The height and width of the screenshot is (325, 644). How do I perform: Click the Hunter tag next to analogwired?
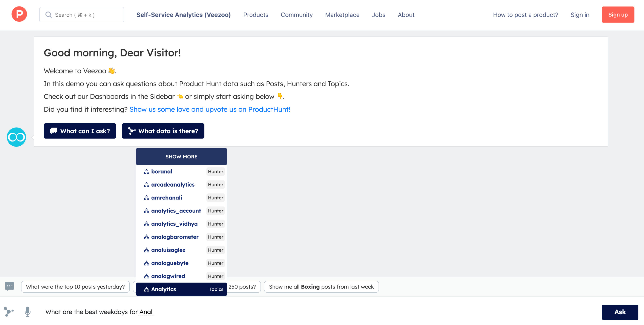click(216, 276)
